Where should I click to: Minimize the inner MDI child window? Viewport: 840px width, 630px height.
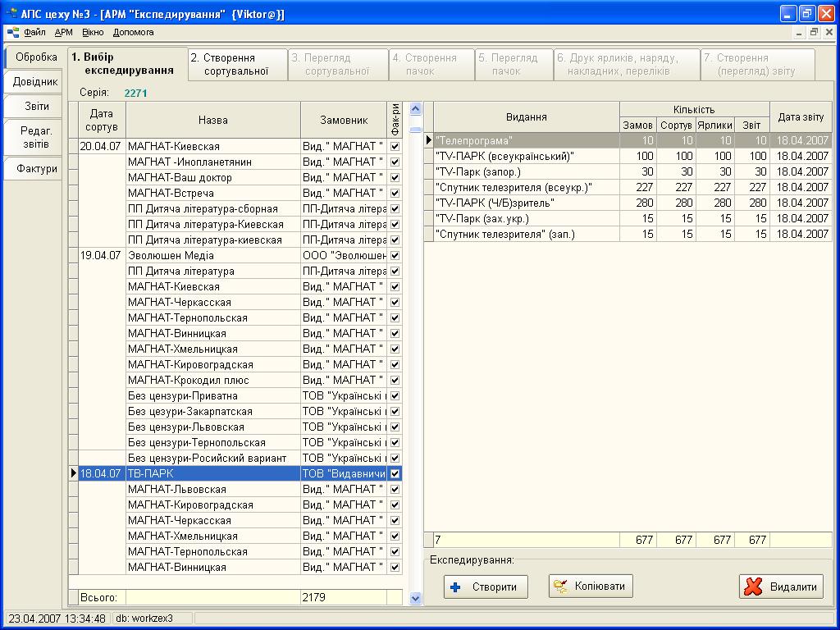(x=800, y=33)
